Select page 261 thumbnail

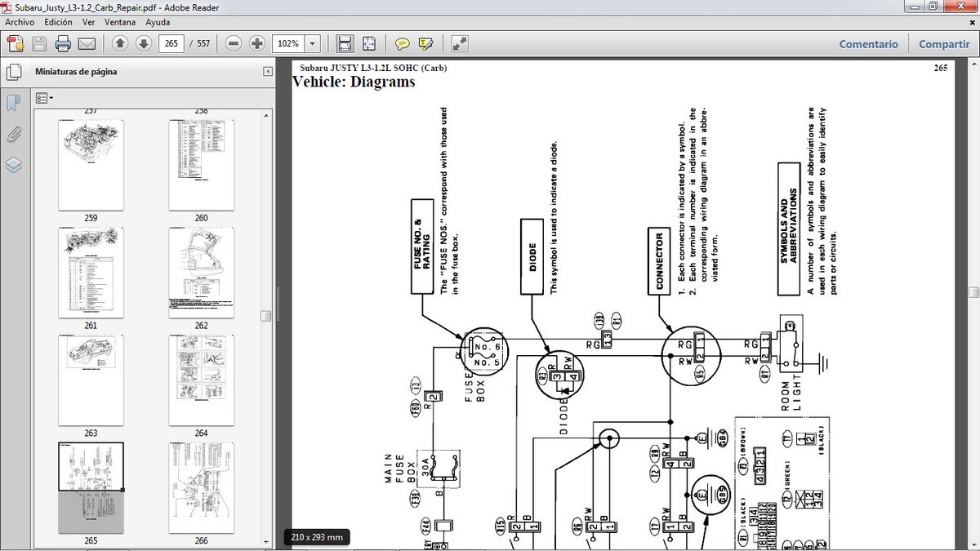[91, 273]
